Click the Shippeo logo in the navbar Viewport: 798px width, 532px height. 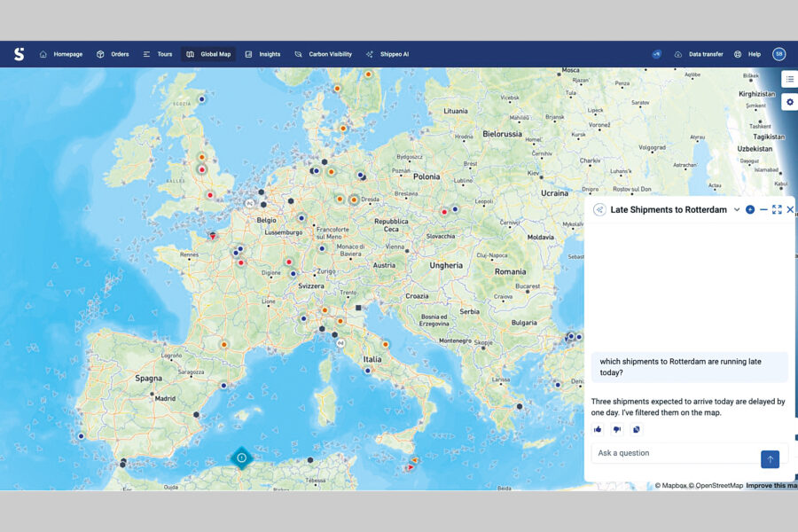click(x=19, y=54)
